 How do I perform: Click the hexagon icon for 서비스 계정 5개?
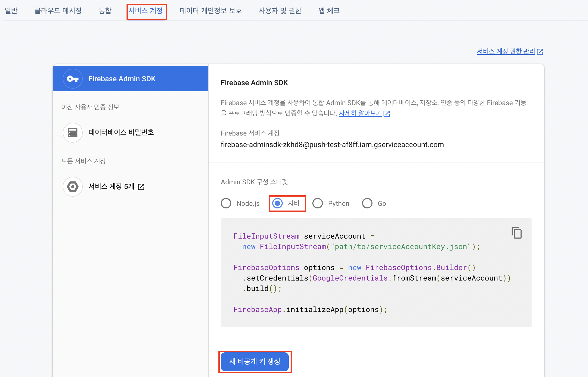point(73,187)
